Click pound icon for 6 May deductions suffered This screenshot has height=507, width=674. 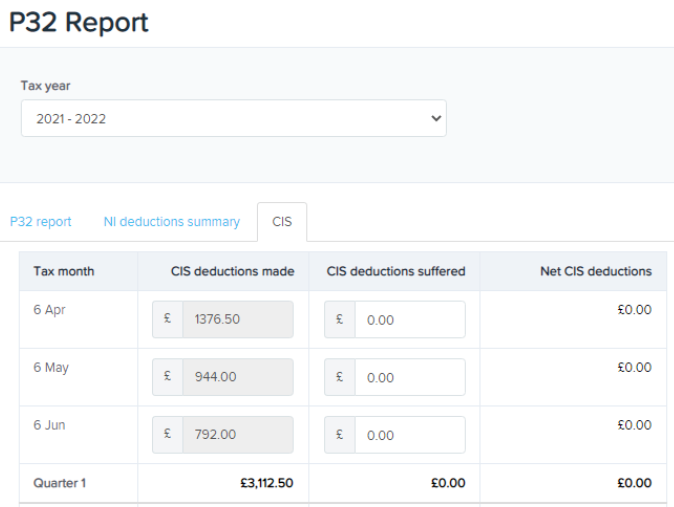[x=340, y=378]
